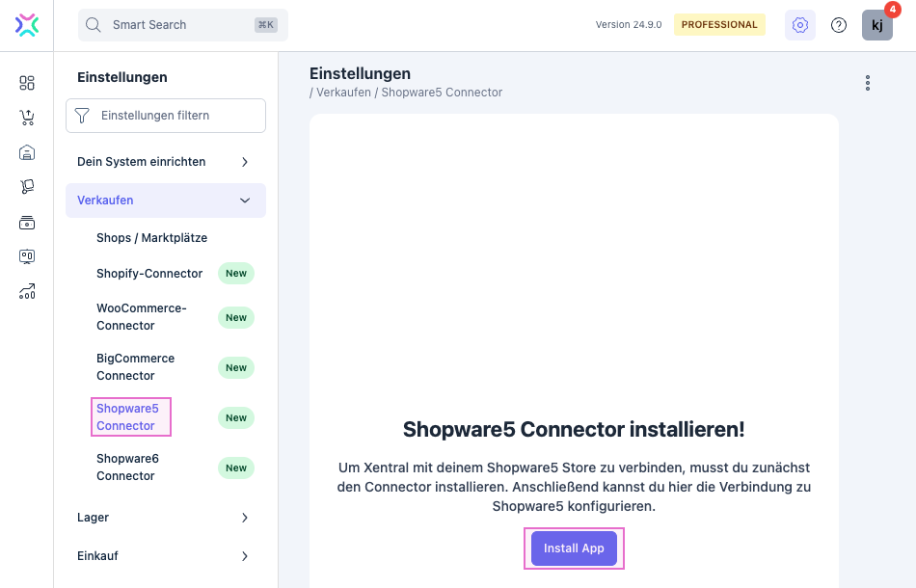This screenshot has height=588, width=916.
Task: Open the warehouse icon in sidebar
Action: pyautogui.click(x=27, y=152)
